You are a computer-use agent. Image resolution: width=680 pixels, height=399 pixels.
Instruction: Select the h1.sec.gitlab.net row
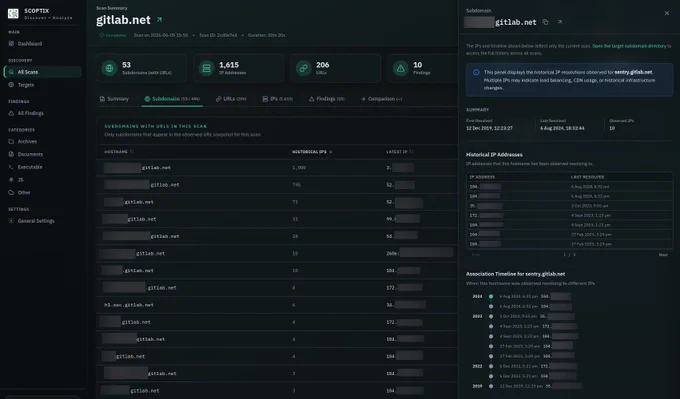click(x=277, y=305)
